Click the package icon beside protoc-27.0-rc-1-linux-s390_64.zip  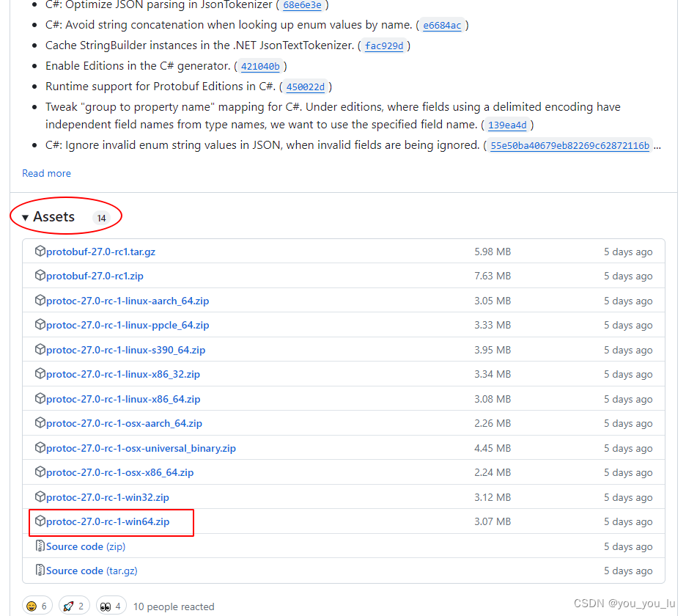point(40,349)
